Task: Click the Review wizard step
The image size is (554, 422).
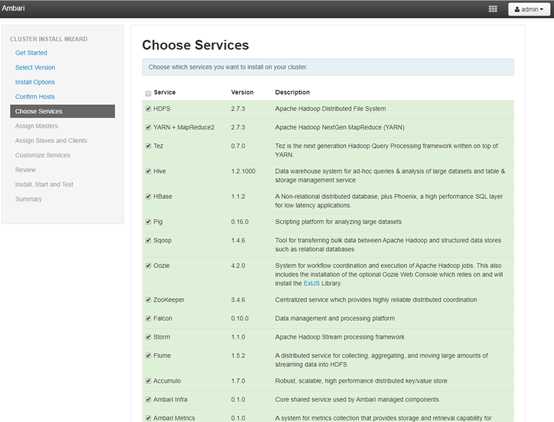Action: 25,170
